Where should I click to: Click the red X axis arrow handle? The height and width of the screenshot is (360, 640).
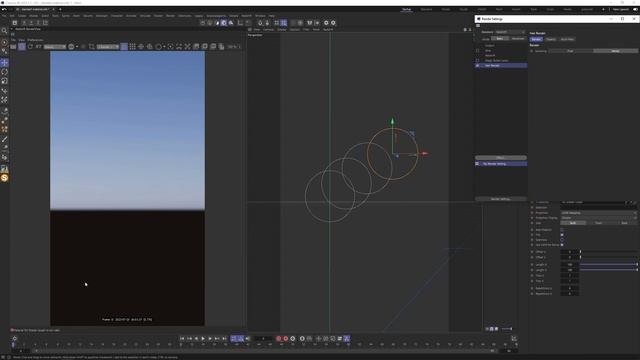[424, 153]
